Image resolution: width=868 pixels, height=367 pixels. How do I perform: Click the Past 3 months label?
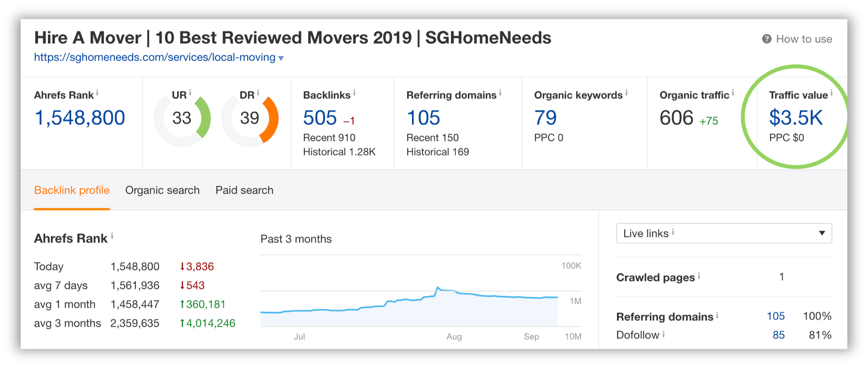tap(296, 239)
